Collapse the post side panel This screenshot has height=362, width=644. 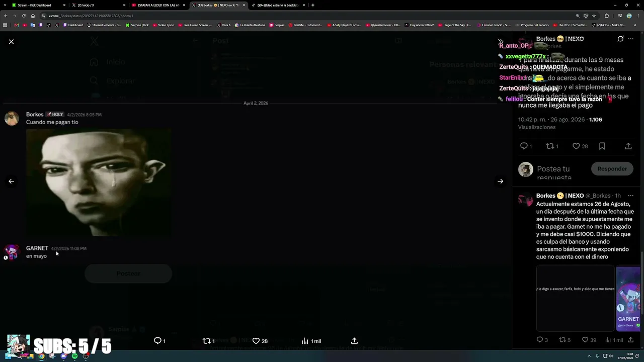[x=500, y=42]
